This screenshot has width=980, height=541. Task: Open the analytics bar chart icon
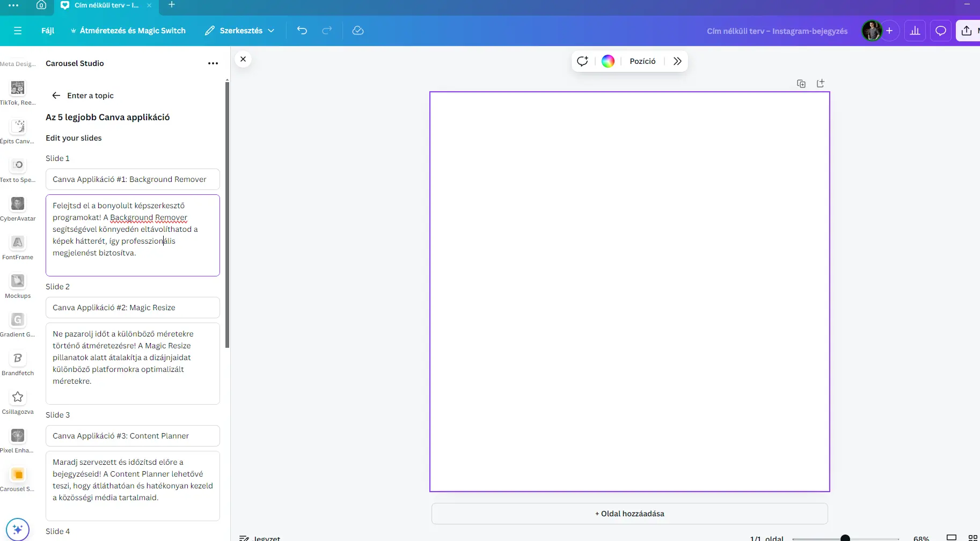click(x=915, y=31)
